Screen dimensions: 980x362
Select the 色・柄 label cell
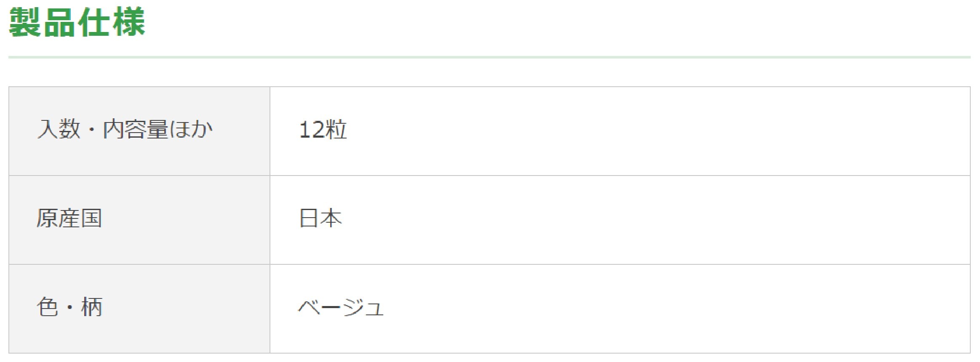139,309
